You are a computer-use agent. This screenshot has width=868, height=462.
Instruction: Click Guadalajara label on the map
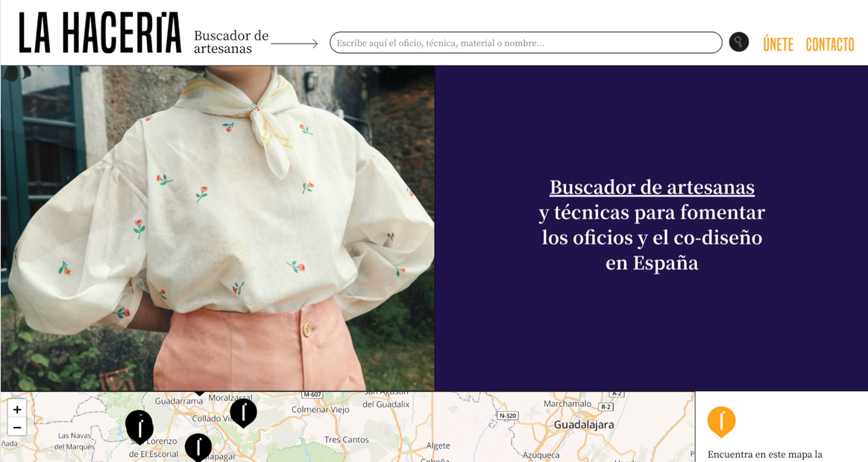point(583,425)
